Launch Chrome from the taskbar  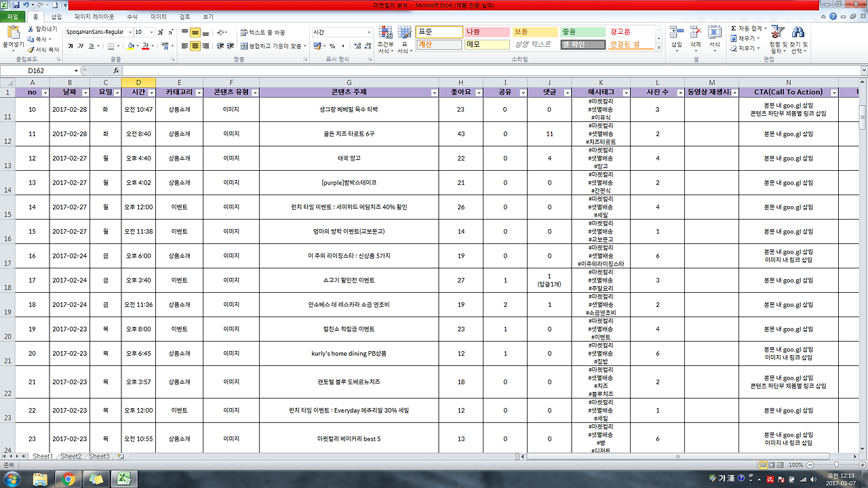(67, 478)
